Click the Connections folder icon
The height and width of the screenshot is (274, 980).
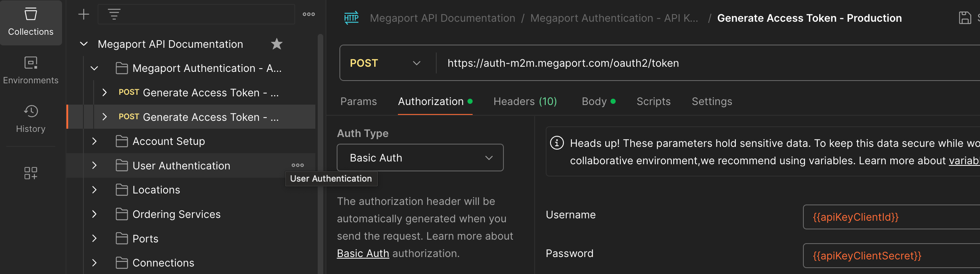122,263
